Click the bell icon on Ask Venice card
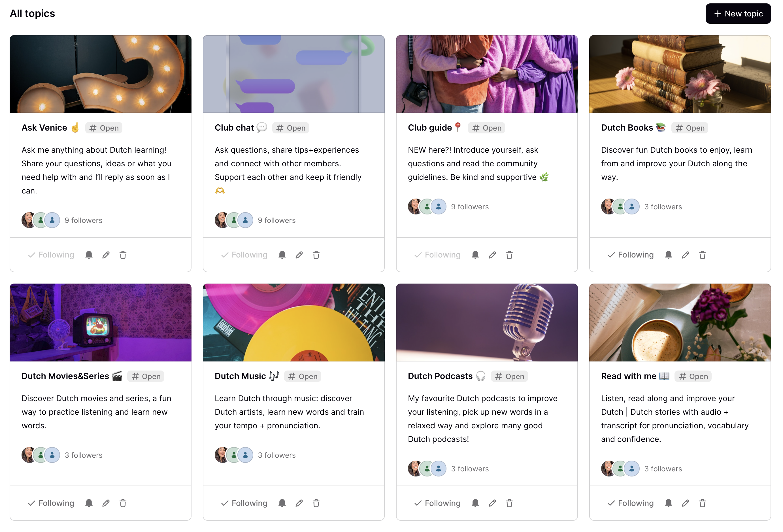 89,255
